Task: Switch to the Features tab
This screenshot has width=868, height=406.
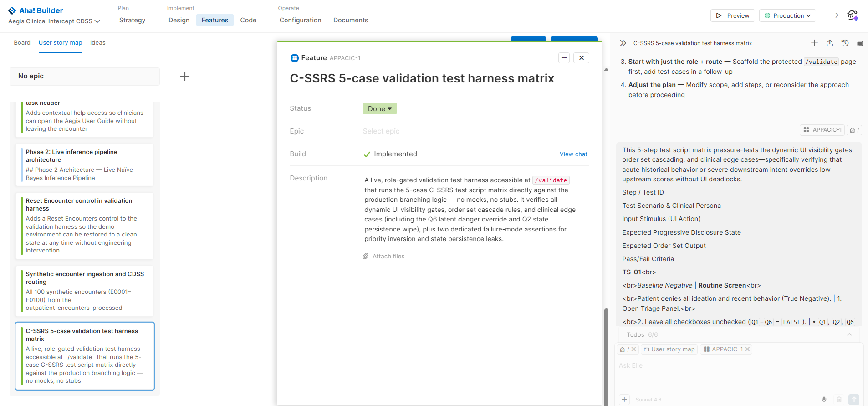Action: (x=215, y=20)
